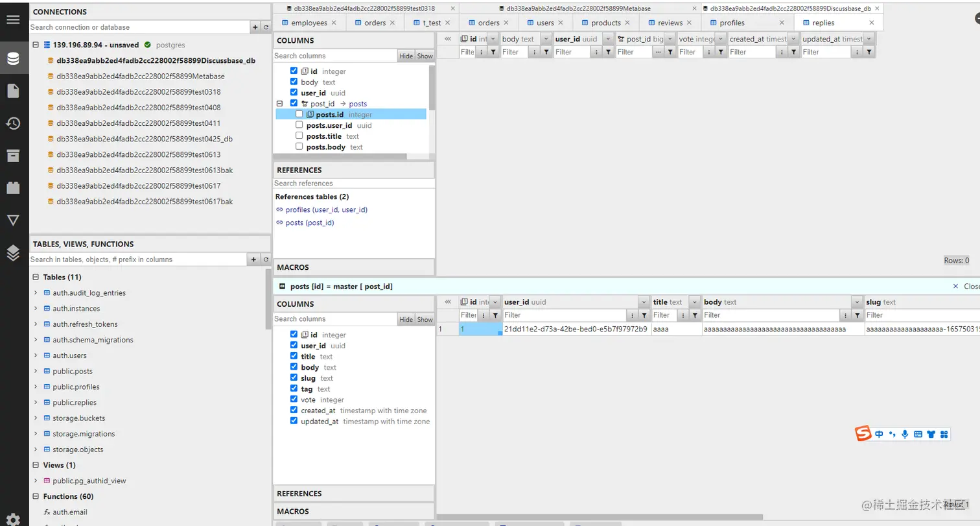Viewport: 980px width, 526px height.
Task: Switch to the reviews tab
Action: pos(670,23)
